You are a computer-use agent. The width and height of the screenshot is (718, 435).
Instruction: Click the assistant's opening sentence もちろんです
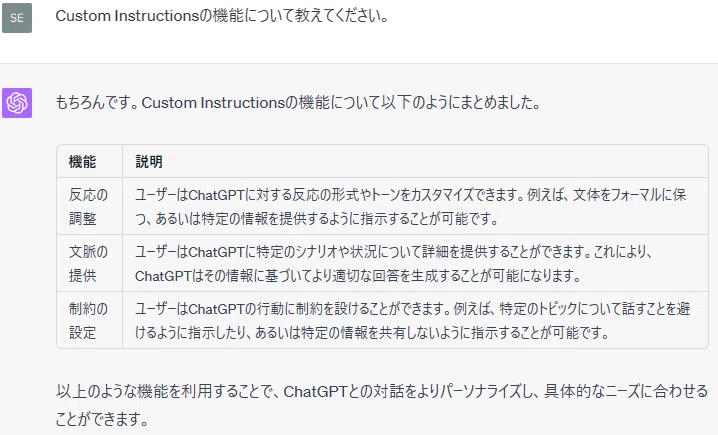[298, 103]
